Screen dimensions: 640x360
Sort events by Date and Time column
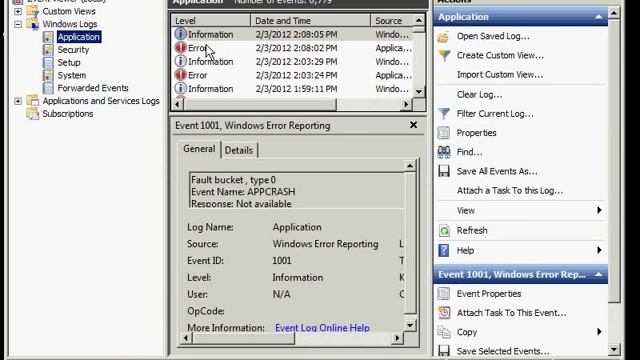click(x=311, y=20)
